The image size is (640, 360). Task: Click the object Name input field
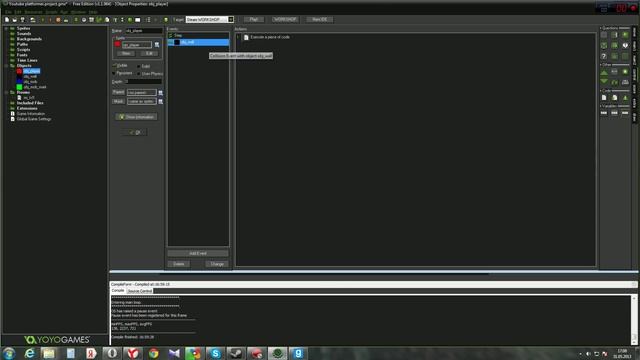143,31
